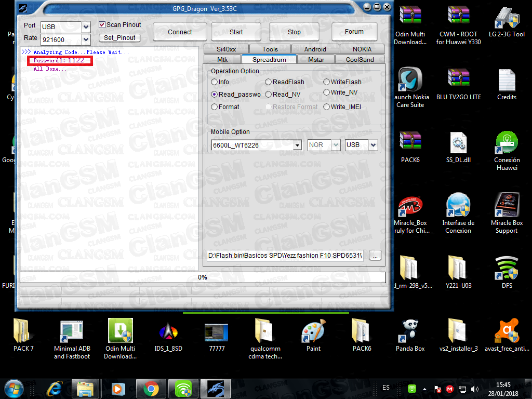Open the 6600L_WT6226 mobile model dropdown
532x399 pixels.
[297, 145]
